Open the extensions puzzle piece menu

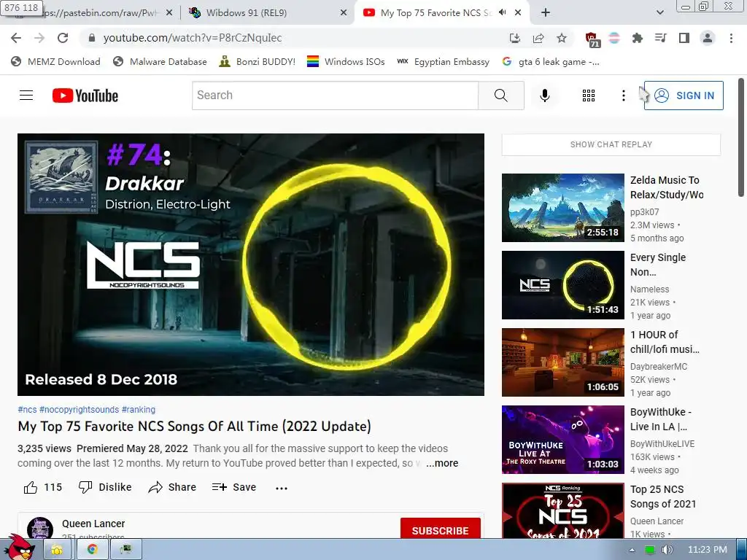tap(638, 38)
